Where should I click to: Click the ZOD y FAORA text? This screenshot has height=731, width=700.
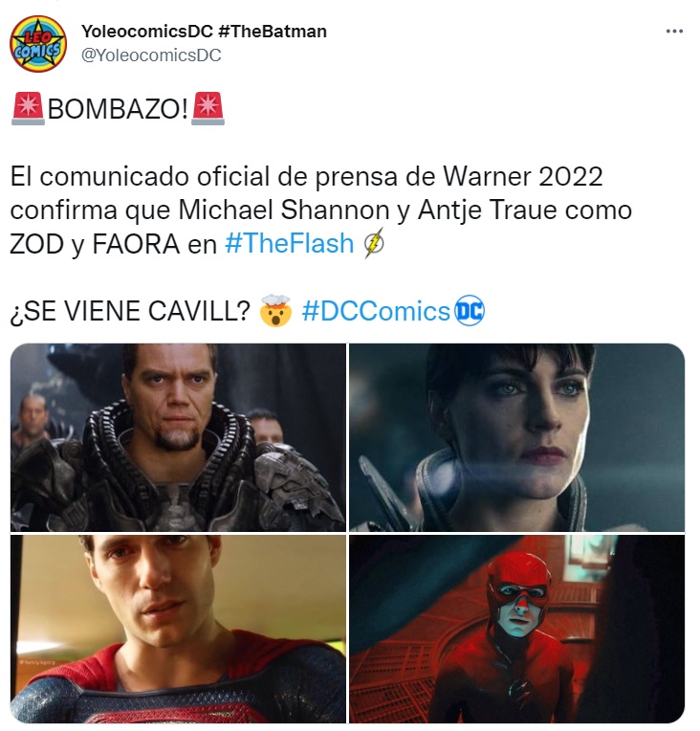[95, 244]
